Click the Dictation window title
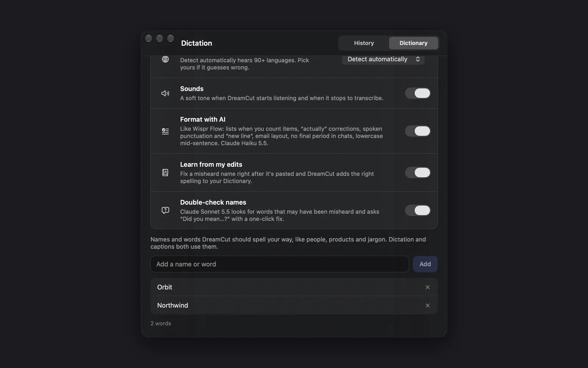Viewport: 588px width, 368px height. (x=197, y=43)
